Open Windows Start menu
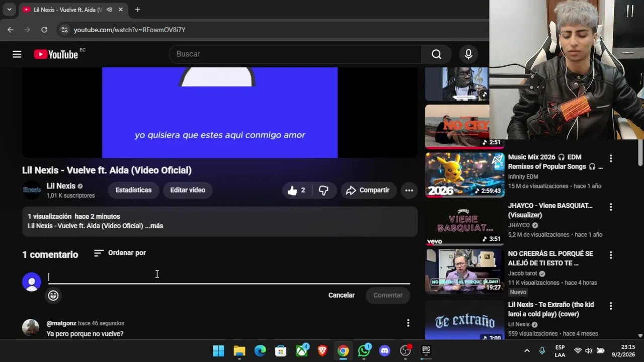 218,351
